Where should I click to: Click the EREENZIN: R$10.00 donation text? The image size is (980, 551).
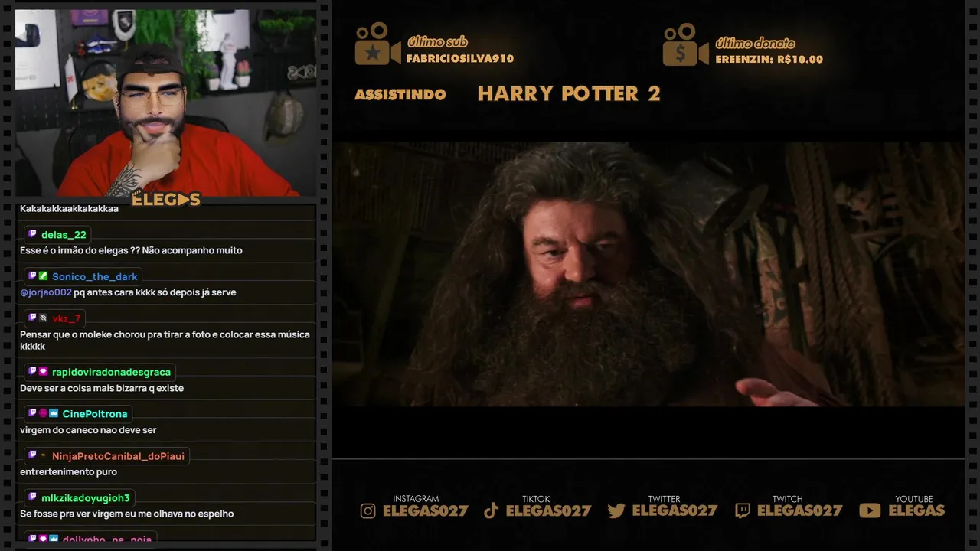(769, 59)
